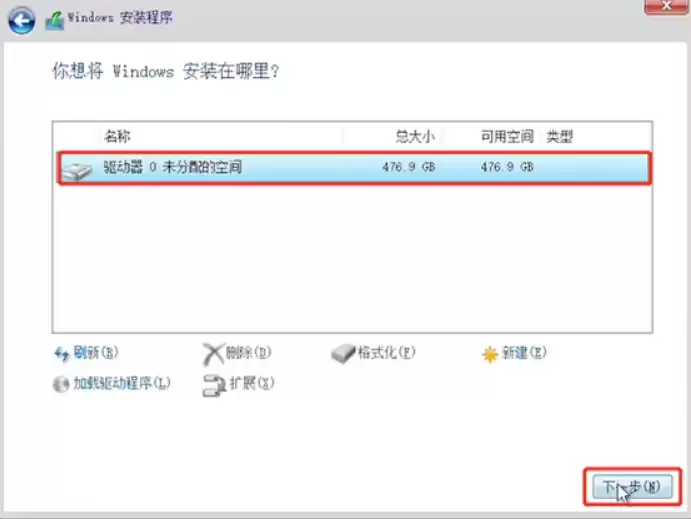Click the 可用空间 column header

point(507,137)
